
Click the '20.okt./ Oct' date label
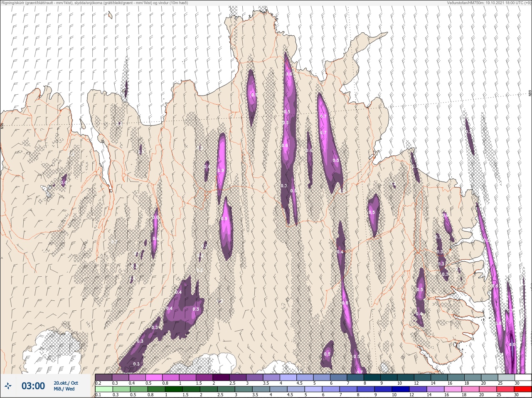(66, 383)
